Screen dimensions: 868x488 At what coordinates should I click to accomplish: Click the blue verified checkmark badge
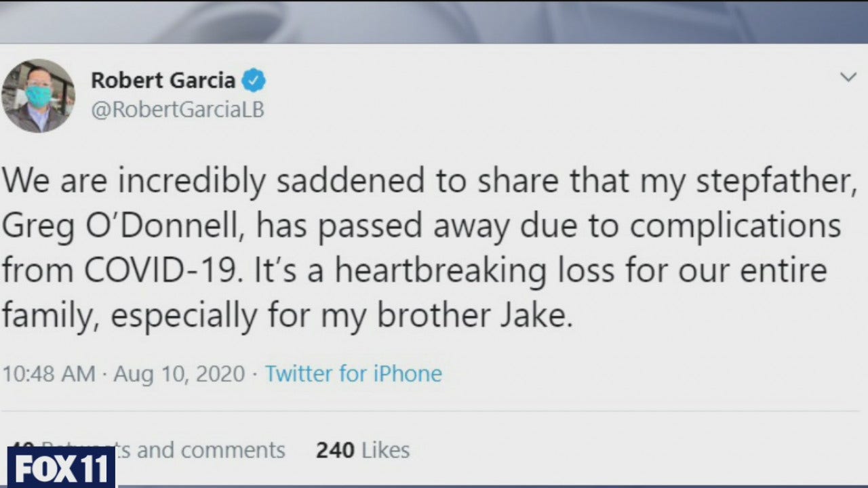(254, 81)
